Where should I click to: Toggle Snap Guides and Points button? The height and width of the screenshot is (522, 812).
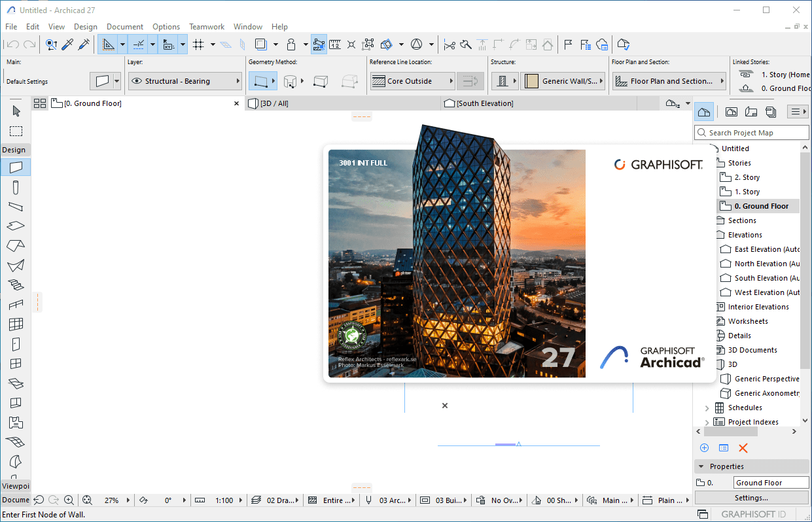pos(139,44)
